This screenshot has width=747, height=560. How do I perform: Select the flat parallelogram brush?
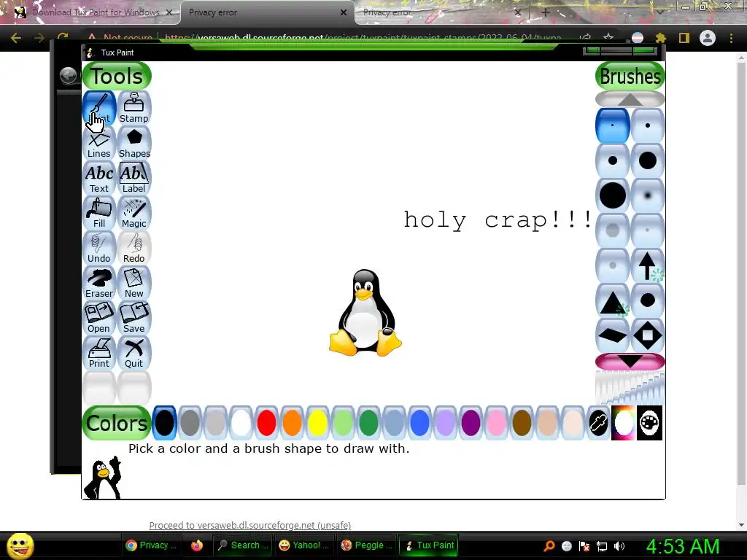[613, 335]
